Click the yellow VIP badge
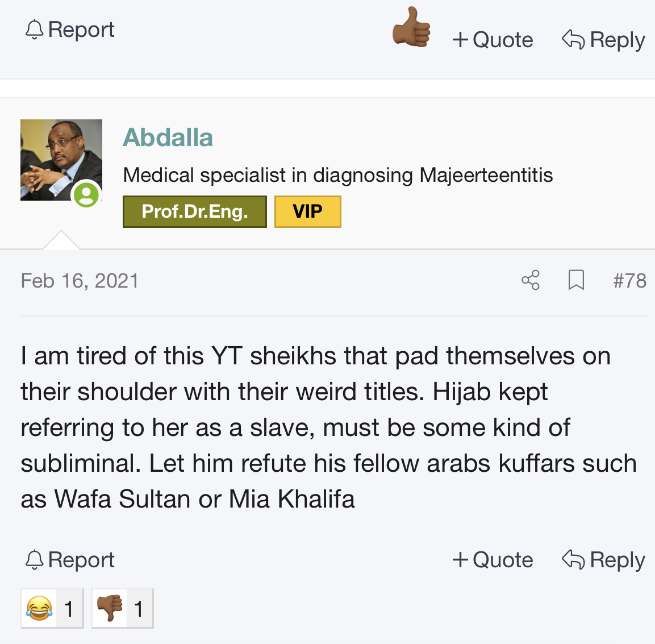Viewport: 655px width, 644px height. pyautogui.click(x=307, y=211)
